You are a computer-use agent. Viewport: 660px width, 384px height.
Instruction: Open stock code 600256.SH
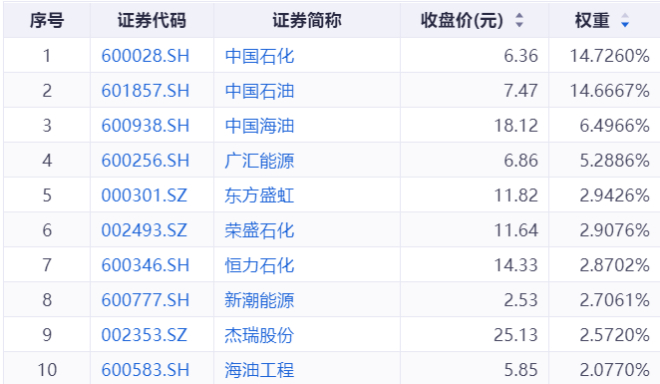click(x=145, y=160)
